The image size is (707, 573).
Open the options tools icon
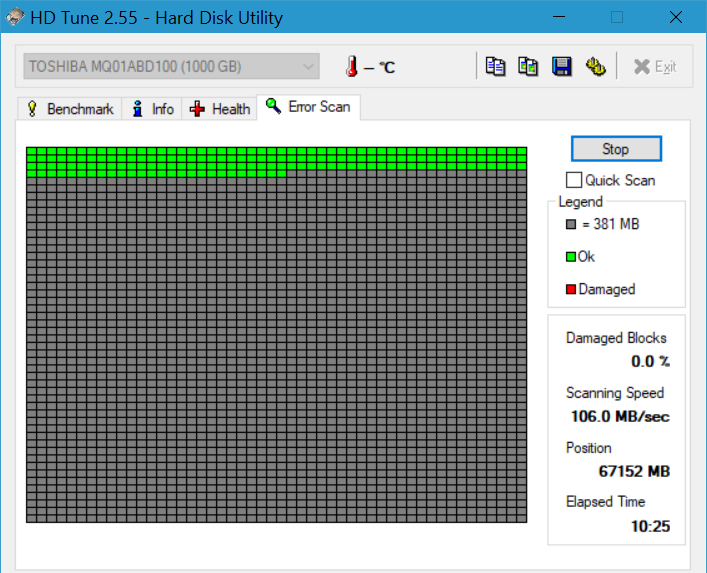click(595, 66)
